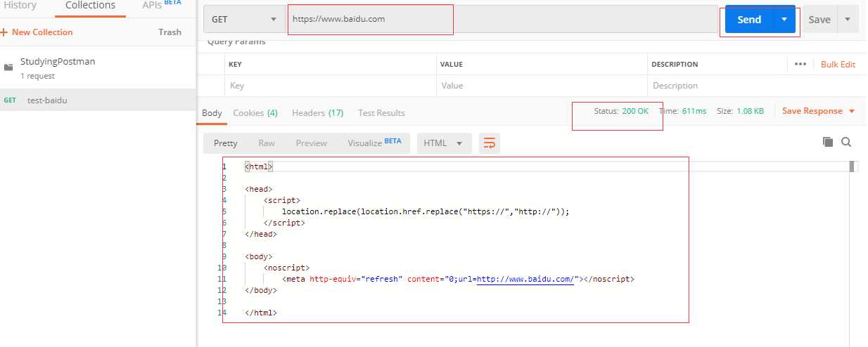868x347 pixels.
Task: Switch to the History tab
Action: click(x=20, y=6)
